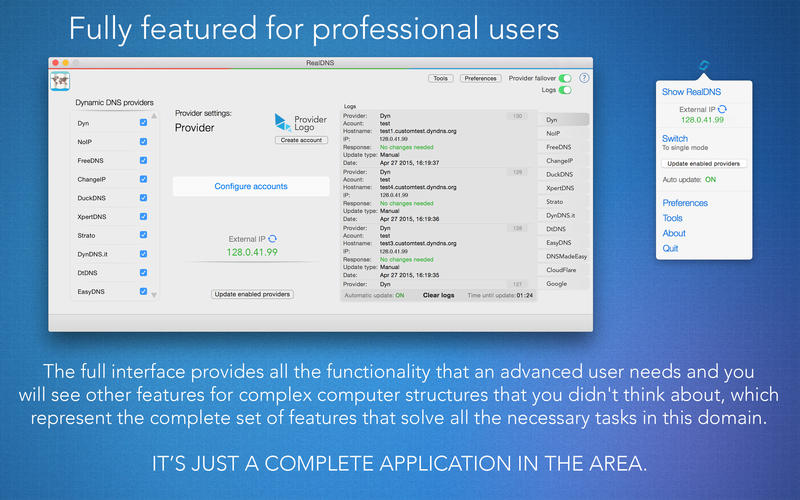Viewport: 800px width, 500px height.
Task: Toggle the Logs switch
Action: tap(565, 90)
